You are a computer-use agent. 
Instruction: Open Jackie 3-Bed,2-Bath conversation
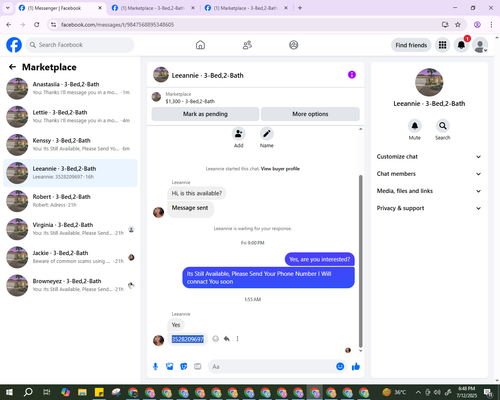(x=70, y=257)
